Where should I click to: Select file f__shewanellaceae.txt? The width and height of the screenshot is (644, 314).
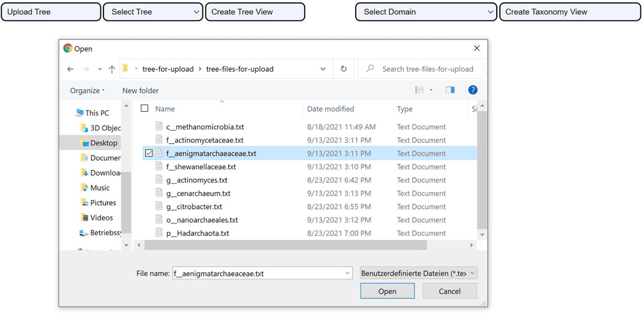tap(201, 167)
